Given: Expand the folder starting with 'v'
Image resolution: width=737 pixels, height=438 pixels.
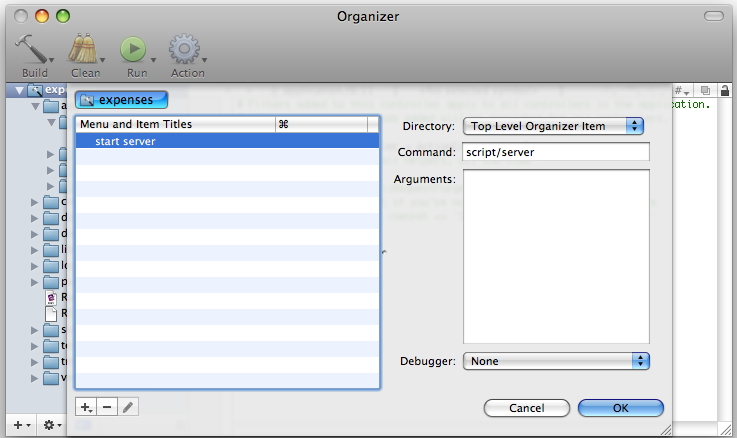Looking at the screenshot, I should click(34, 378).
